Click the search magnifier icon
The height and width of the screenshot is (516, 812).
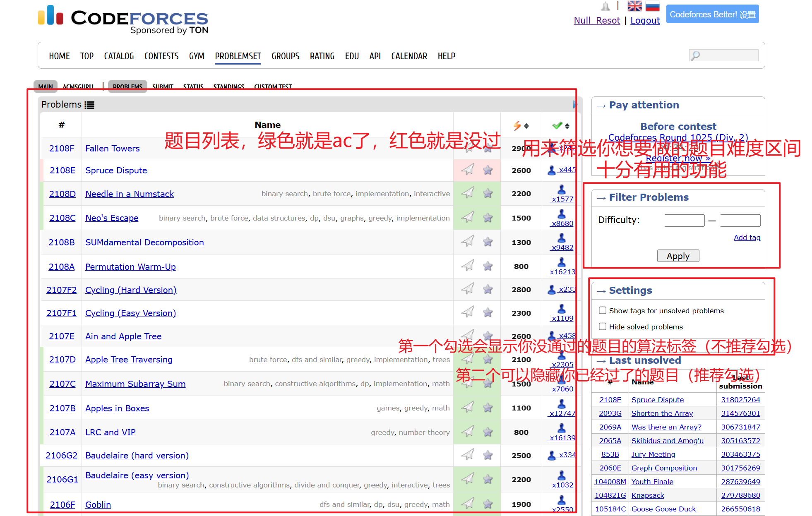(x=696, y=55)
